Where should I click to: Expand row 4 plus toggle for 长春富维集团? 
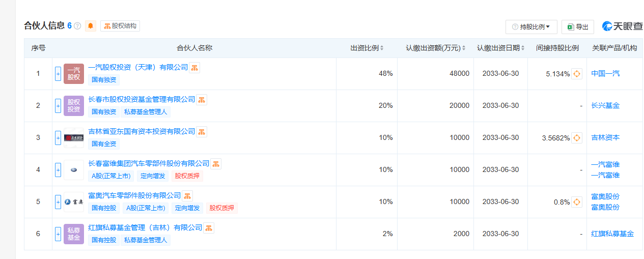tap(58, 170)
